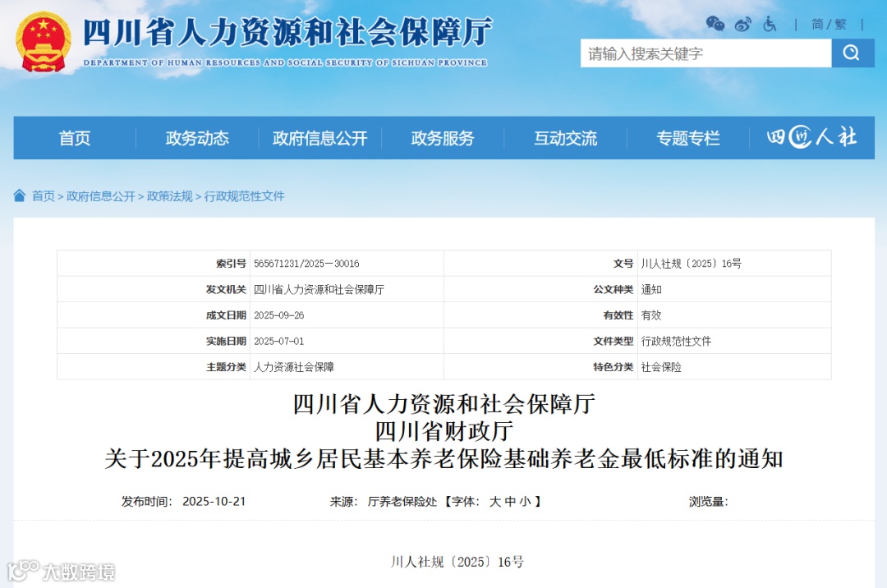
Task: Open the WeChat sharing icon
Action: [715, 25]
